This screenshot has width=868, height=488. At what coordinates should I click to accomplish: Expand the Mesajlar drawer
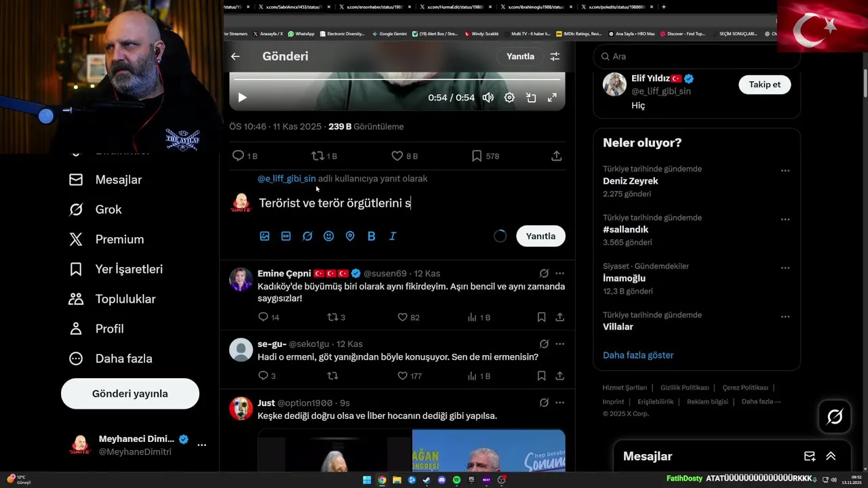pyautogui.click(x=831, y=456)
